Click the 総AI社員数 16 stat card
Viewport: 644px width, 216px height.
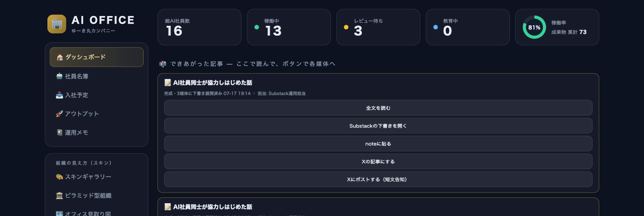coord(199,27)
